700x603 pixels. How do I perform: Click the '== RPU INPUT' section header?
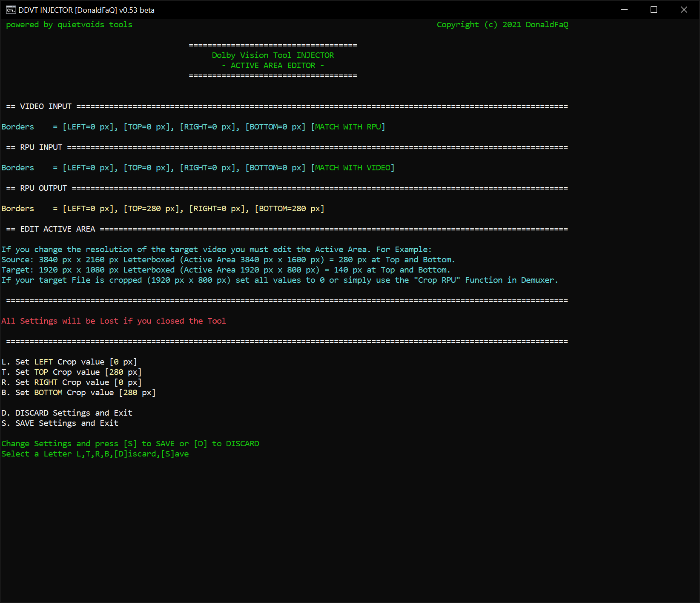pyautogui.click(x=34, y=147)
